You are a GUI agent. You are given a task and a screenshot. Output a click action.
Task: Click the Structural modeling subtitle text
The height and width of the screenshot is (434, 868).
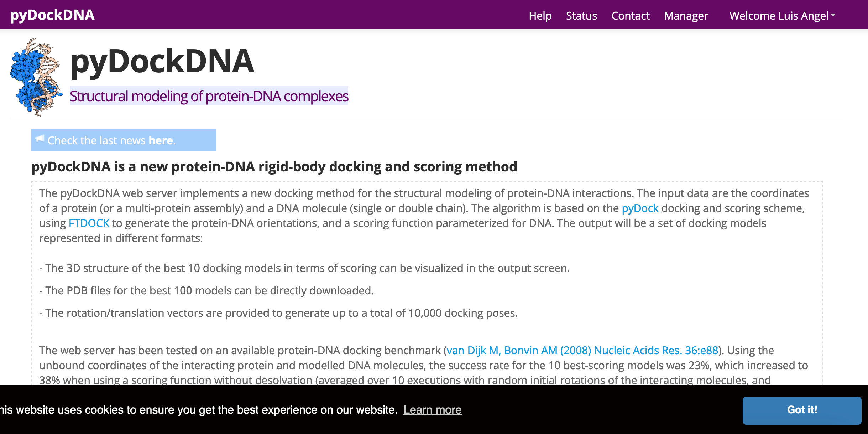click(209, 95)
